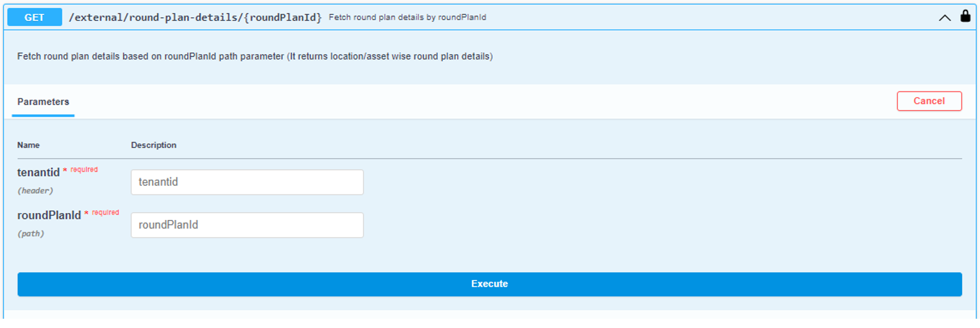Click the roundPlanId parameter label
The height and width of the screenshot is (328, 980).
(x=49, y=216)
